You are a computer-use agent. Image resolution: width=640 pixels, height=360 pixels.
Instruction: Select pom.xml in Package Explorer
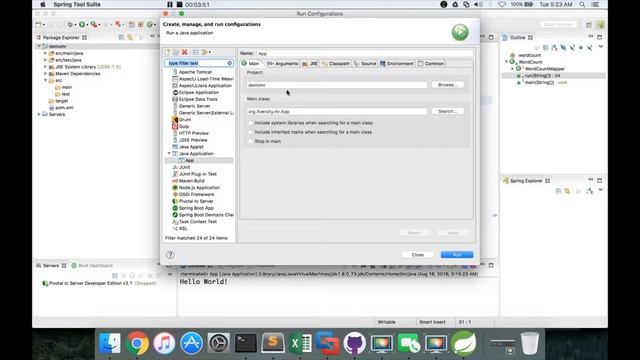tap(61, 108)
